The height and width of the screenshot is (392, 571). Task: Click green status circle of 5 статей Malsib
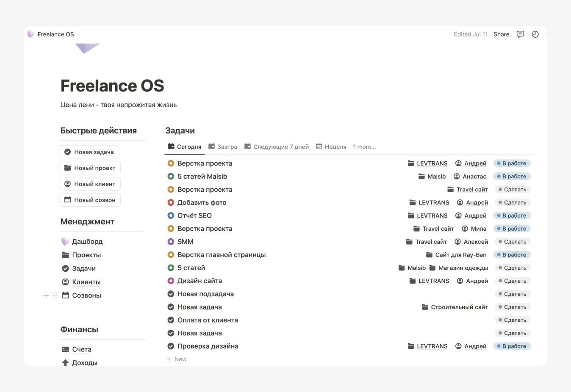click(x=171, y=177)
